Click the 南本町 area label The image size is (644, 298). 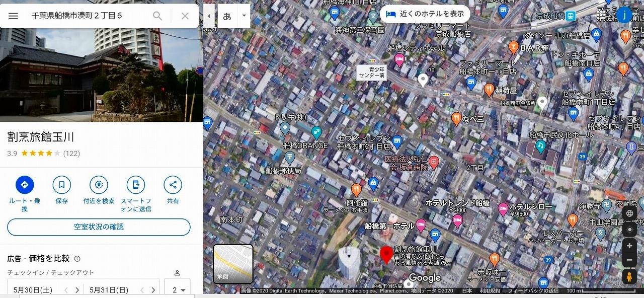(231, 219)
